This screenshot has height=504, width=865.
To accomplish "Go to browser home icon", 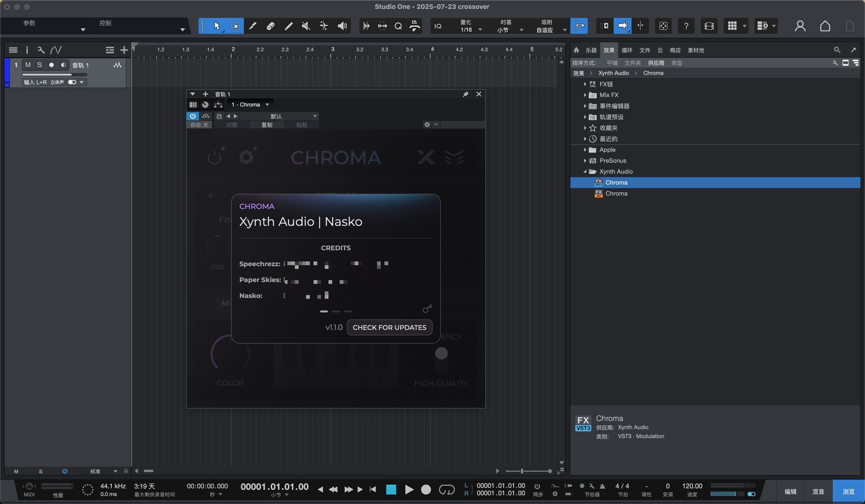I will point(576,50).
